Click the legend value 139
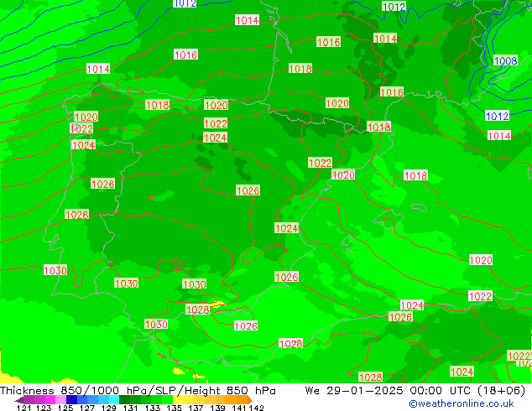The width and height of the screenshot is (532, 411). [x=217, y=408]
